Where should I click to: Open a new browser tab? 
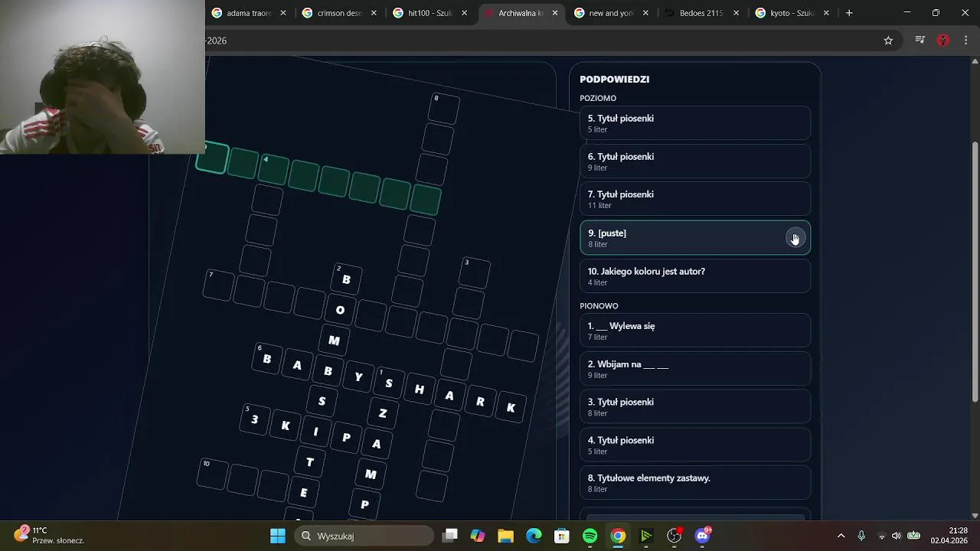click(849, 13)
